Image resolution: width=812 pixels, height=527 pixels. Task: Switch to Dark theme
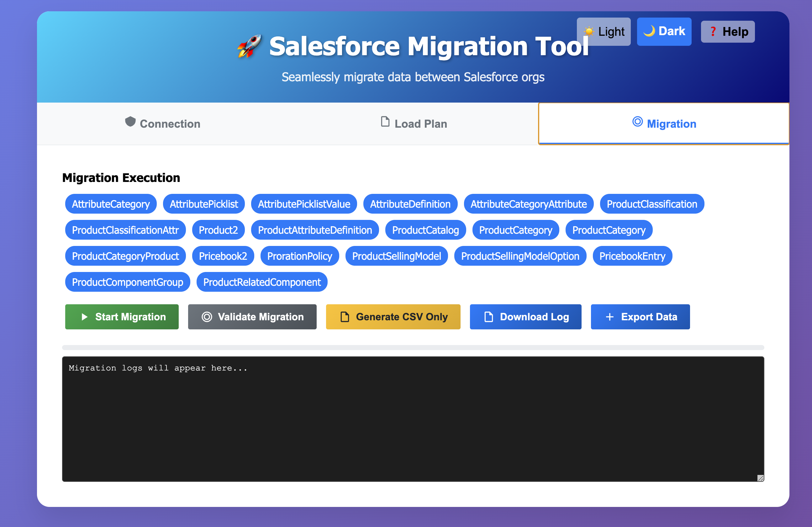664,31
